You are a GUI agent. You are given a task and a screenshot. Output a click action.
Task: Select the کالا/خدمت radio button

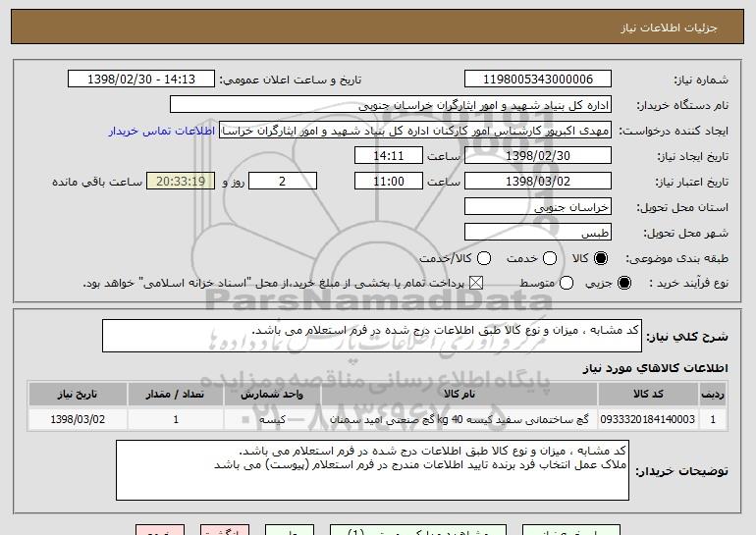pyautogui.click(x=484, y=258)
